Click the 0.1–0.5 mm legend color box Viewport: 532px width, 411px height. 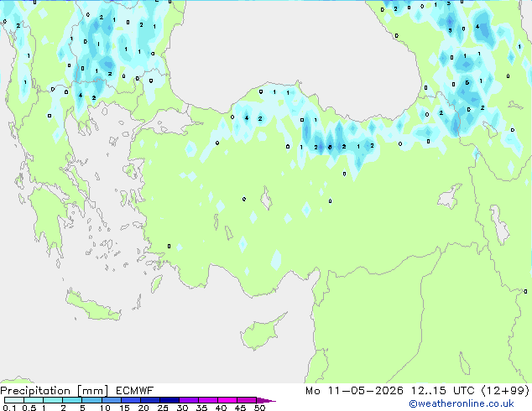pos(14,400)
